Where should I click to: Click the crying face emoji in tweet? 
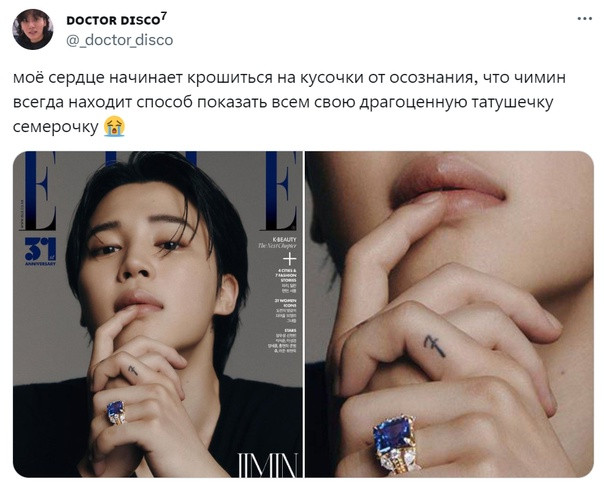coord(114,126)
